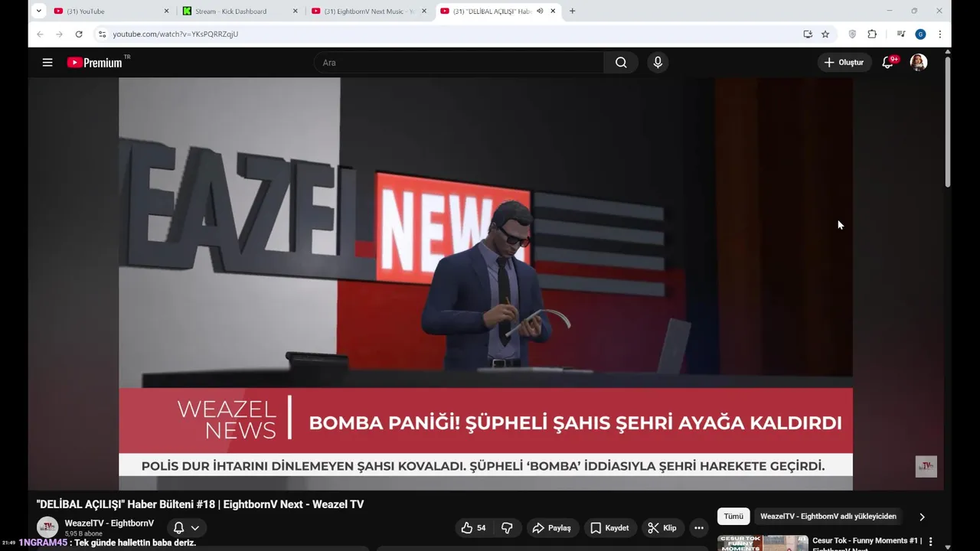Viewport: 980px width, 551px height.
Task: Install or cast page icon in address bar
Action: [808, 34]
